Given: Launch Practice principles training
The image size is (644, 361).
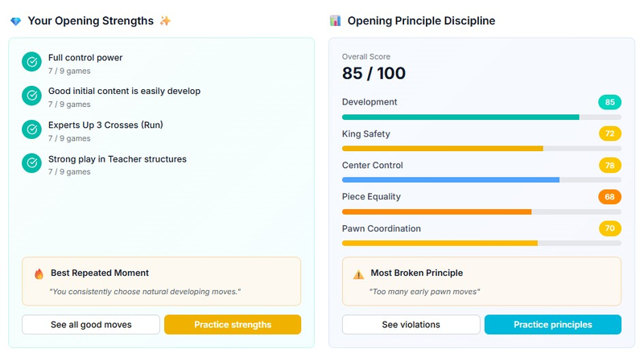Looking at the screenshot, I should click(x=553, y=325).
